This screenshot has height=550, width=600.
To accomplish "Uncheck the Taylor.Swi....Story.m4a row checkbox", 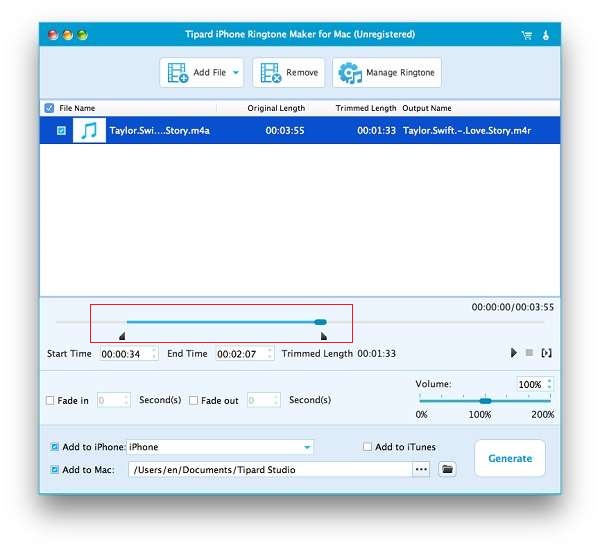I will 61,131.
